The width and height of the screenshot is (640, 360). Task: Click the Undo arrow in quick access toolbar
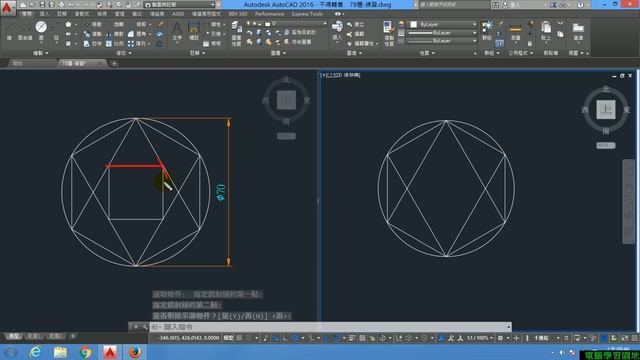pyautogui.click(x=72, y=5)
